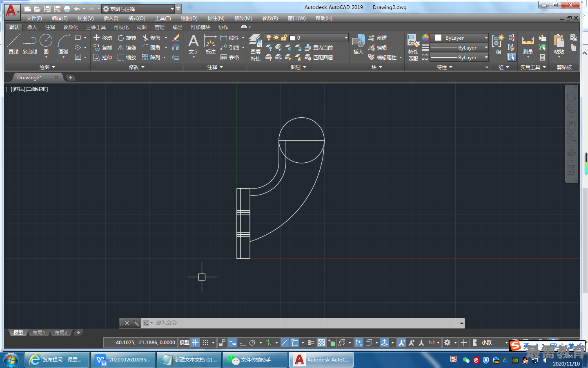The image size is (588, 368).
Task: Click 置为当前 layer button
Action: click(x=319, y=47)
